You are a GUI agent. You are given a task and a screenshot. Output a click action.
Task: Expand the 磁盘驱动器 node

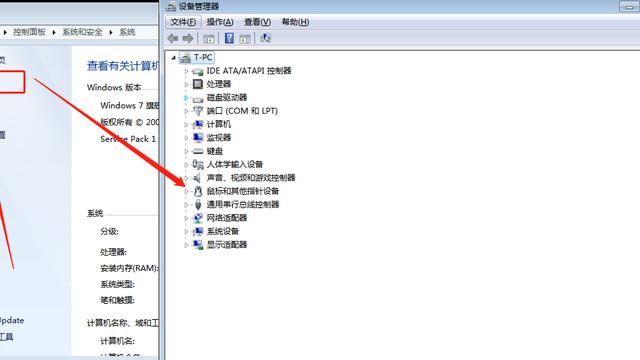[x=186, y=98]
